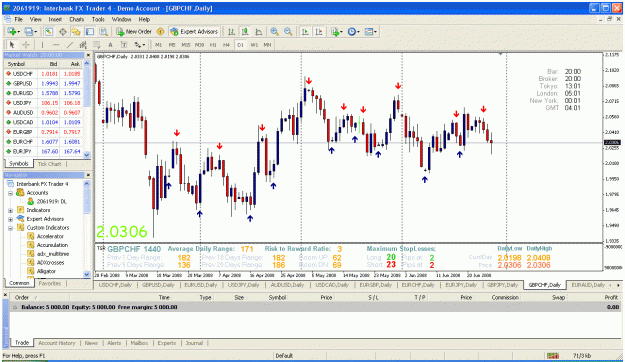Zoom out the chart
This screenshot has width=625, height=362.
[x=288, y=31]
